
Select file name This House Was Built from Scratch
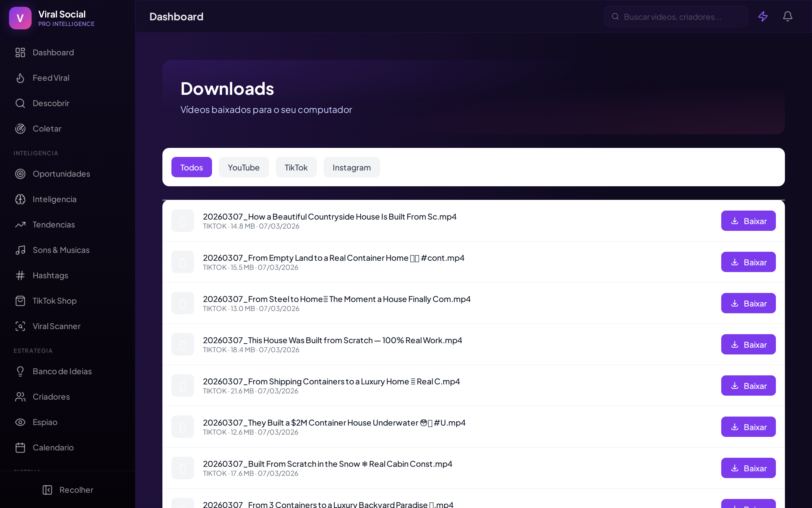coord(332,340)
